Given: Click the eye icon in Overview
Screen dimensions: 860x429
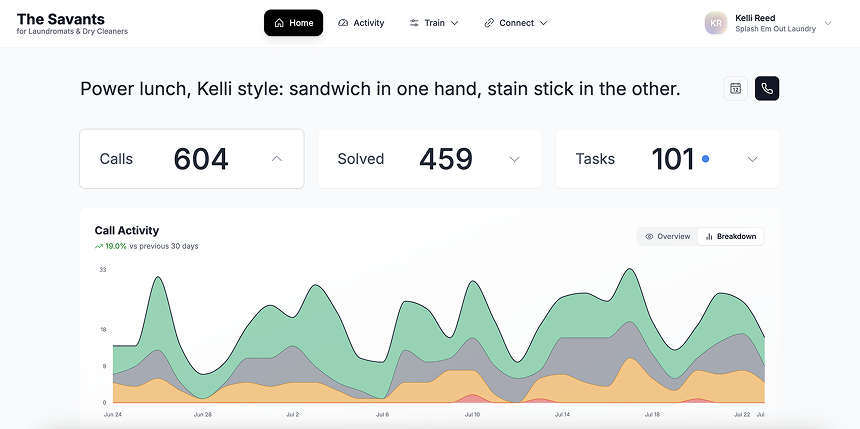Looking at the screenshot, I should click(x=649, y=237).
